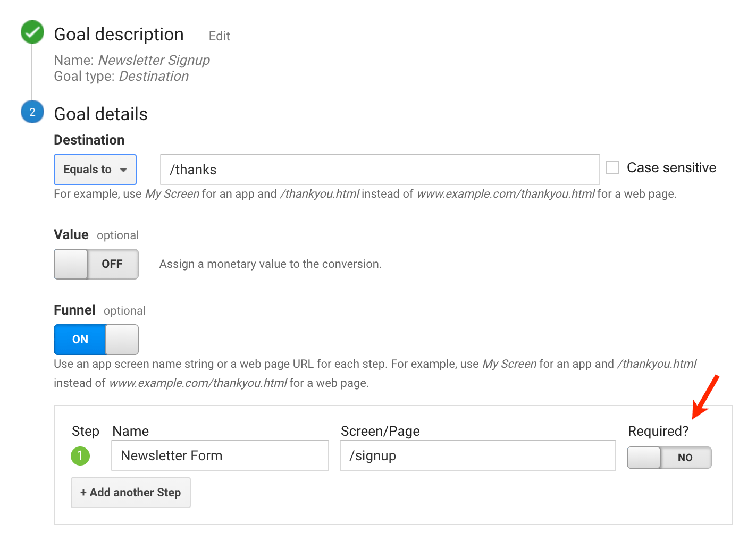Enable the Case sensitive checkbox
The height and width of the screenshot is (549, 756).
(x=612, y=167)
